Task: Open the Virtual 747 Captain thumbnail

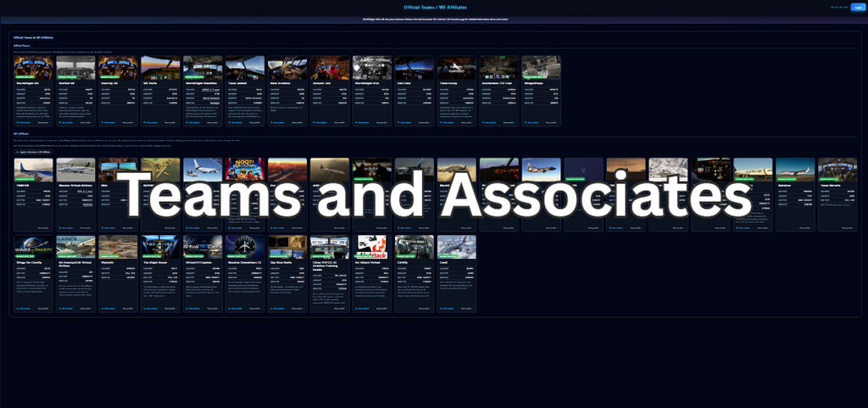Action: point(203,247)
